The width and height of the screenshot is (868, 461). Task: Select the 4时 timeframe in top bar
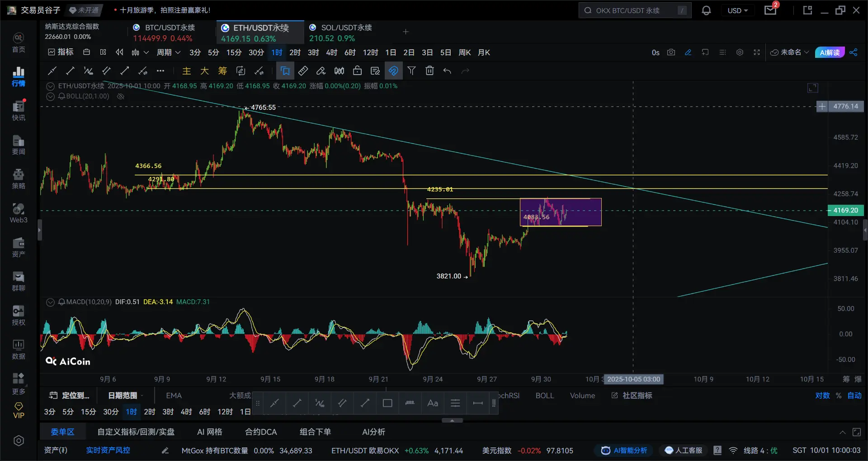click(x=332, y=52)
